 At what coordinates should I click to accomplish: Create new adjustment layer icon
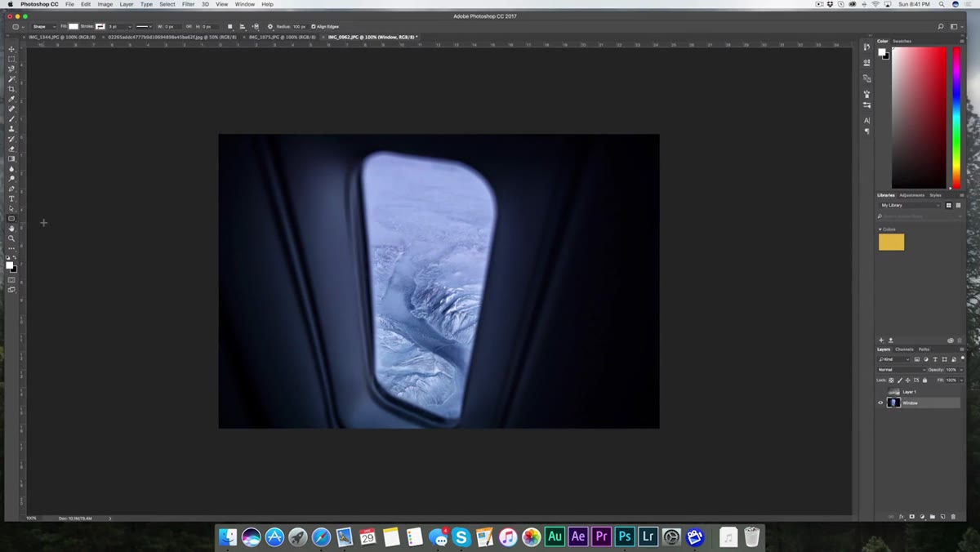pos(922,517)
